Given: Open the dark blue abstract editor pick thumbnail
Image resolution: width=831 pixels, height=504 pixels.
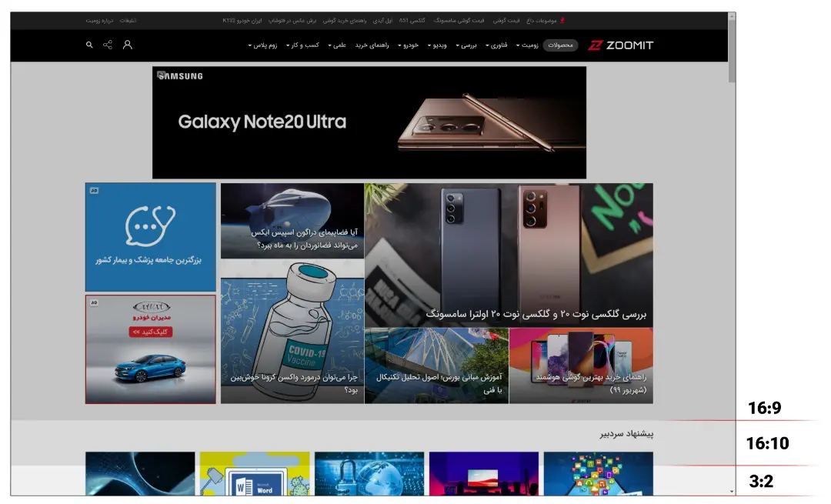Looking at the screenshot, I should (x=140, y=474).
